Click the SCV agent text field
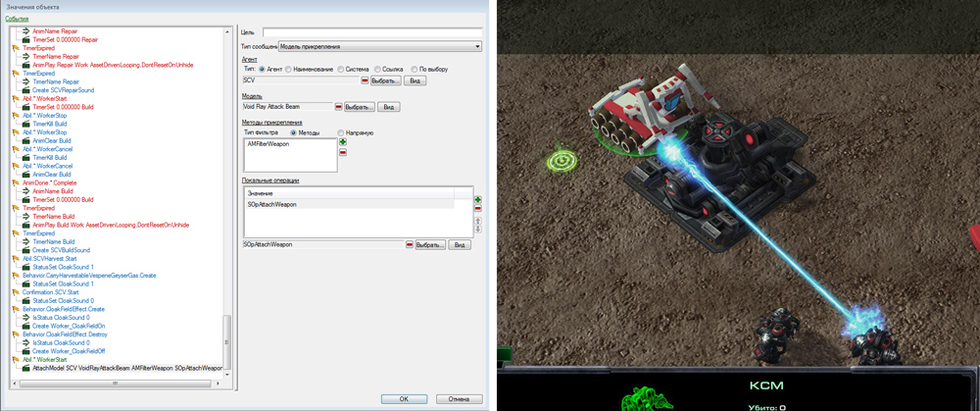Image resolution: width=980 pixels, height=411 pixels. [x=301, y=80]
